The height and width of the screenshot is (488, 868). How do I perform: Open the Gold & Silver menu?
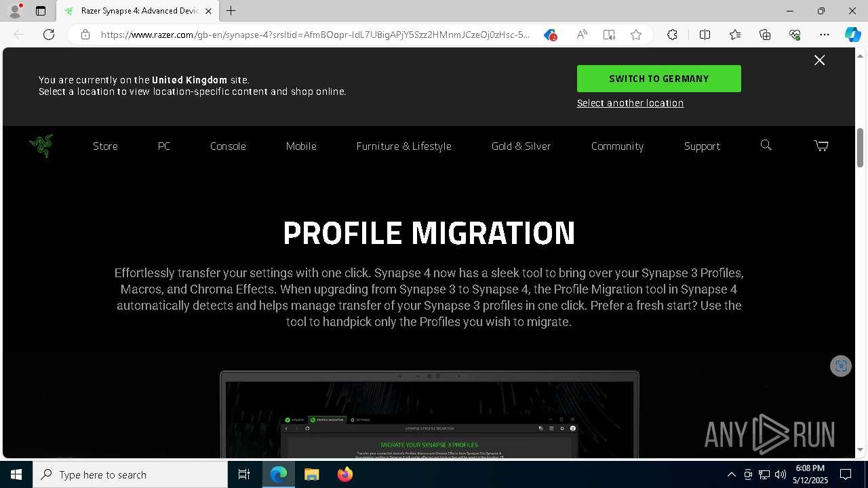click(x=521, y=146)
